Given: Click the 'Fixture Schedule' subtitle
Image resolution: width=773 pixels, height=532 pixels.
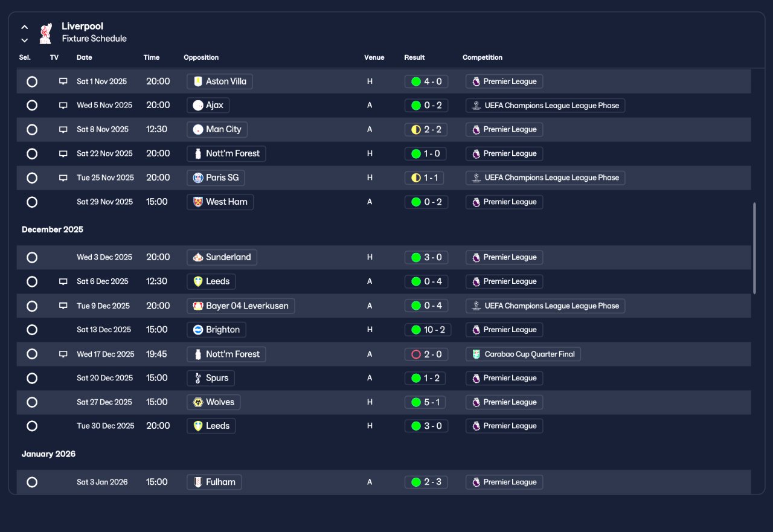Looking at the screenshot, I should (x=94, y=39).
